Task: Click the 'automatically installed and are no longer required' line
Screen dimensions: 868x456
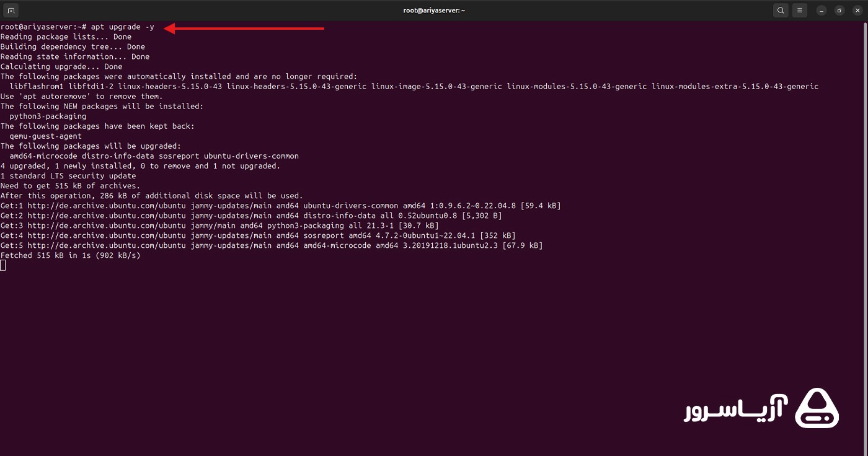Action: tap(179, 76)
